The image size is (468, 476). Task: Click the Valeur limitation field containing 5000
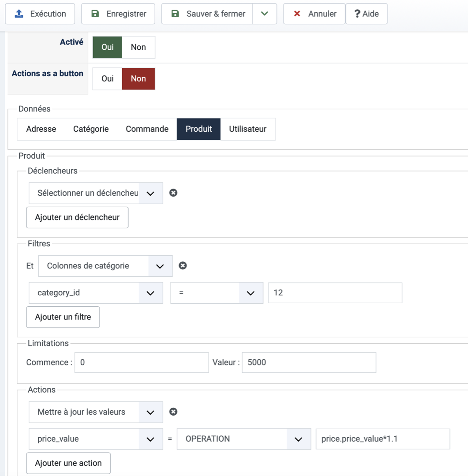point(309,363)
